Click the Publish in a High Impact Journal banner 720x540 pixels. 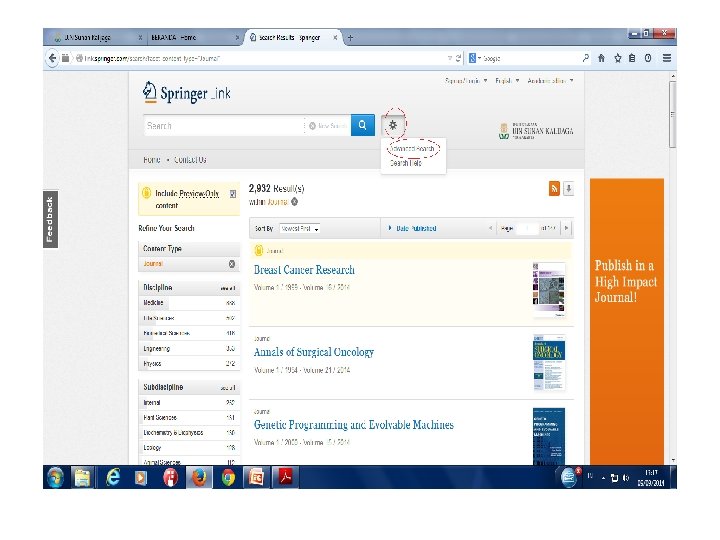(x=627, y=321)
